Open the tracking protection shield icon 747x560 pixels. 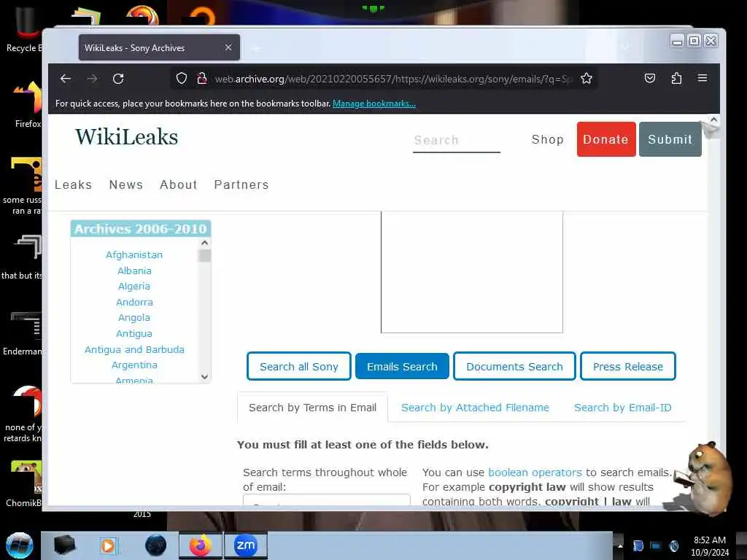[x=182, y=78]
